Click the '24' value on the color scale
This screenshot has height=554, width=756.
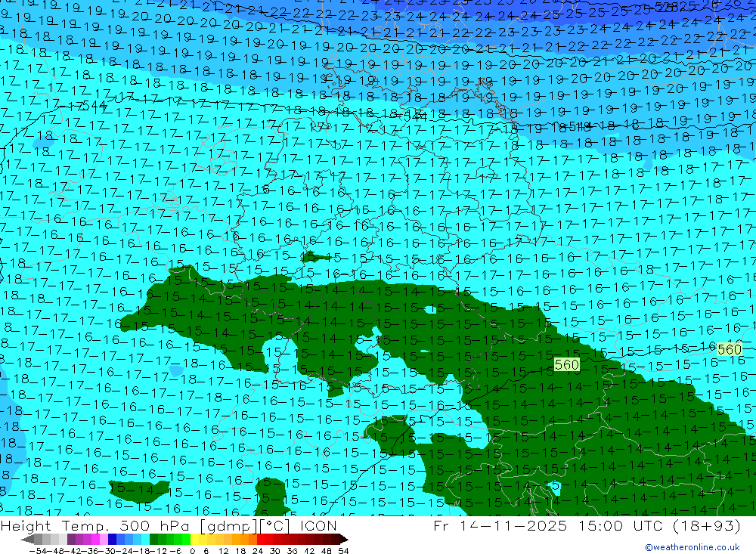coord(258,551)
